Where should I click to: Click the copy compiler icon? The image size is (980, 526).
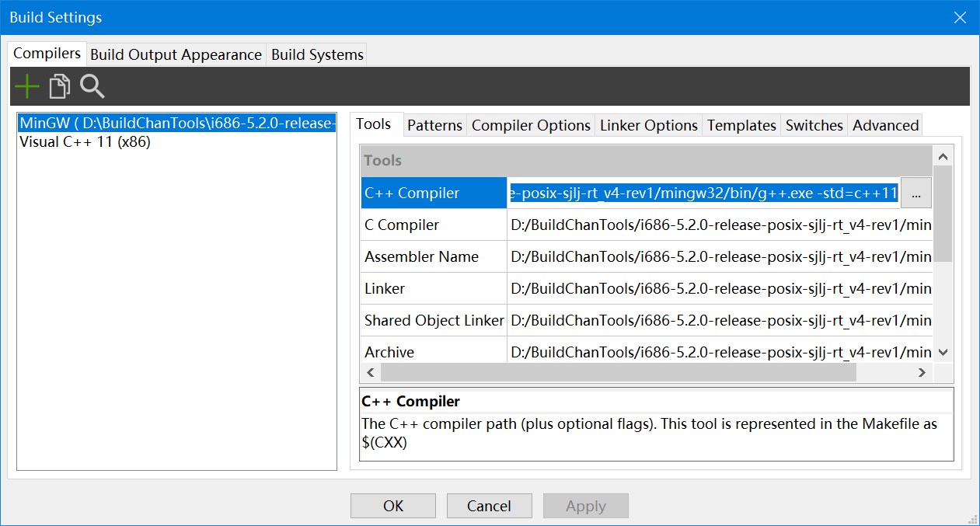(x=59, y=86)
